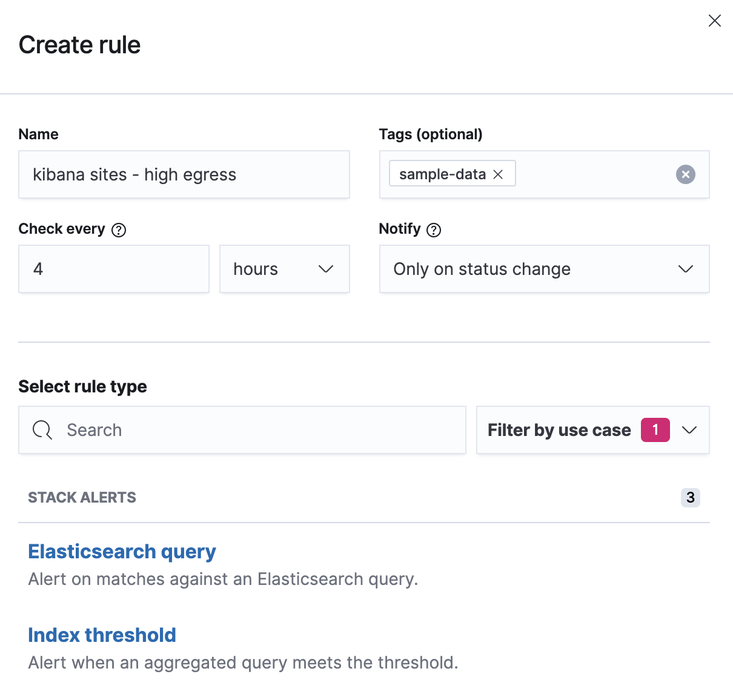Open the Check every help tooltip
This screenshot has width=733, height=700.
(119, 229)
